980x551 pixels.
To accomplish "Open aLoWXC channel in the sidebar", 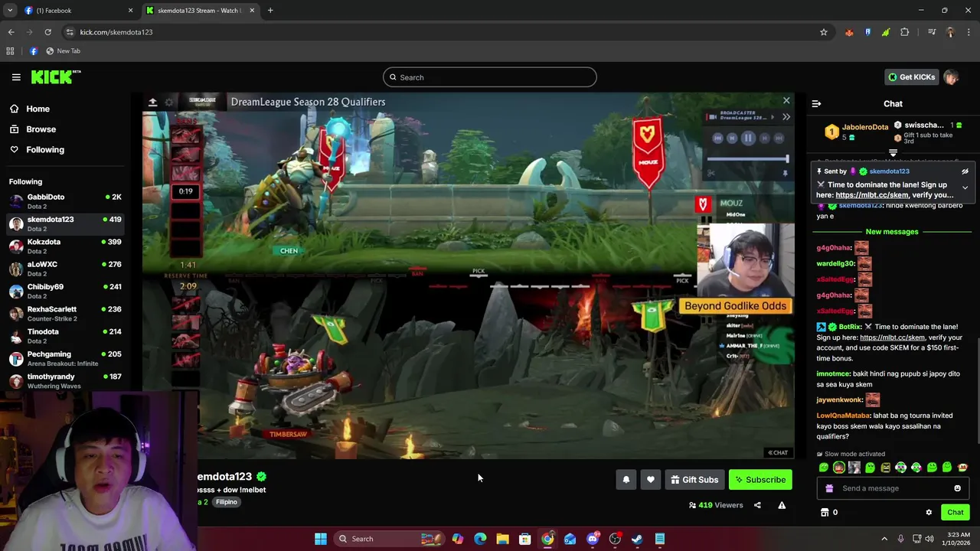I will (x=65, y=269).
